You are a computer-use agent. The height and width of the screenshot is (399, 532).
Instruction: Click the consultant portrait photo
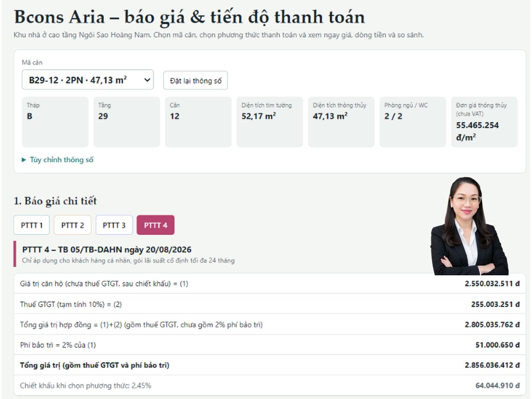[469, 226]
